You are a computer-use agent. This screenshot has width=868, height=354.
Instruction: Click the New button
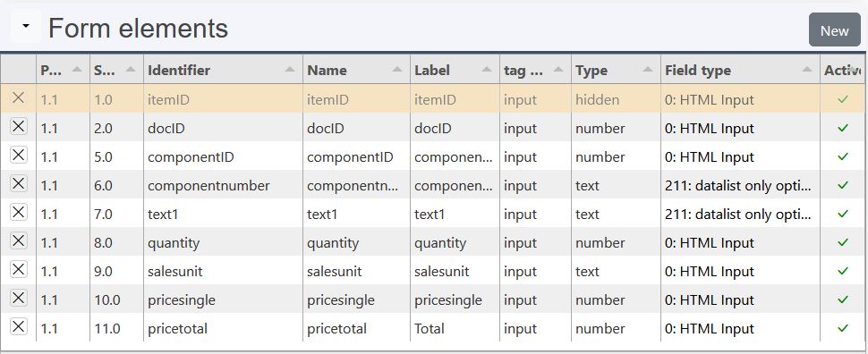(x=834, y=30)
